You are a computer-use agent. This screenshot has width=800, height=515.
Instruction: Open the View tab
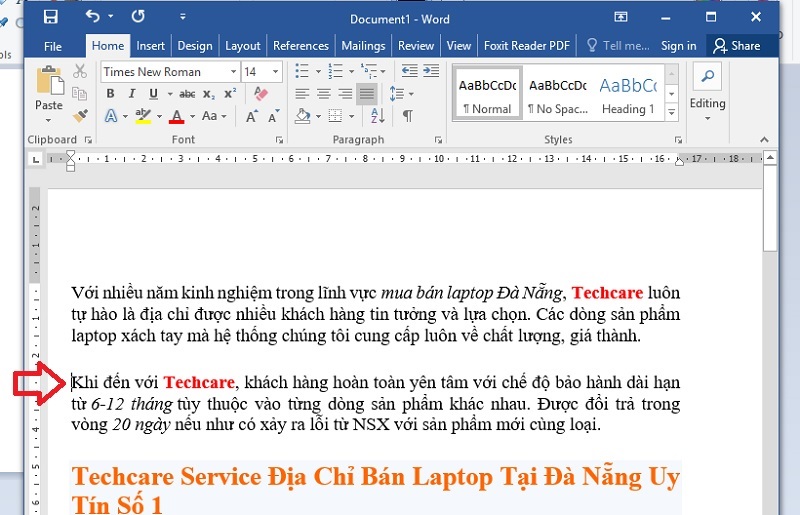point(459,46)
